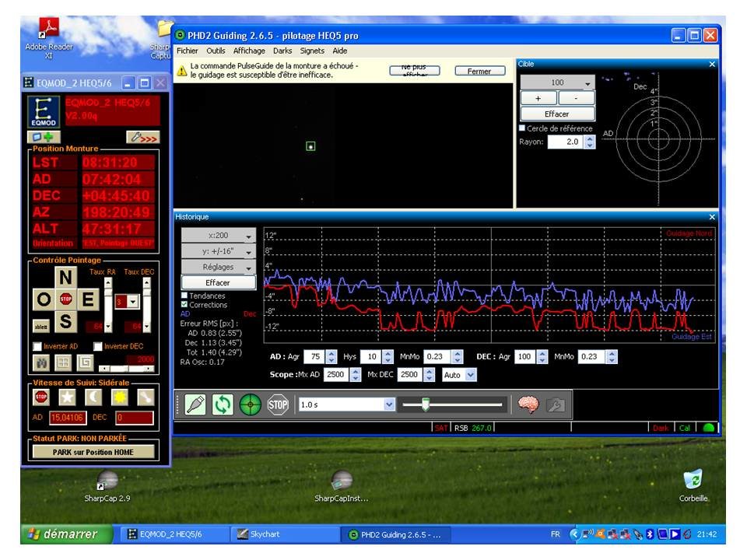Open the y: +/-16" scale dropdown

coord(219,251)
